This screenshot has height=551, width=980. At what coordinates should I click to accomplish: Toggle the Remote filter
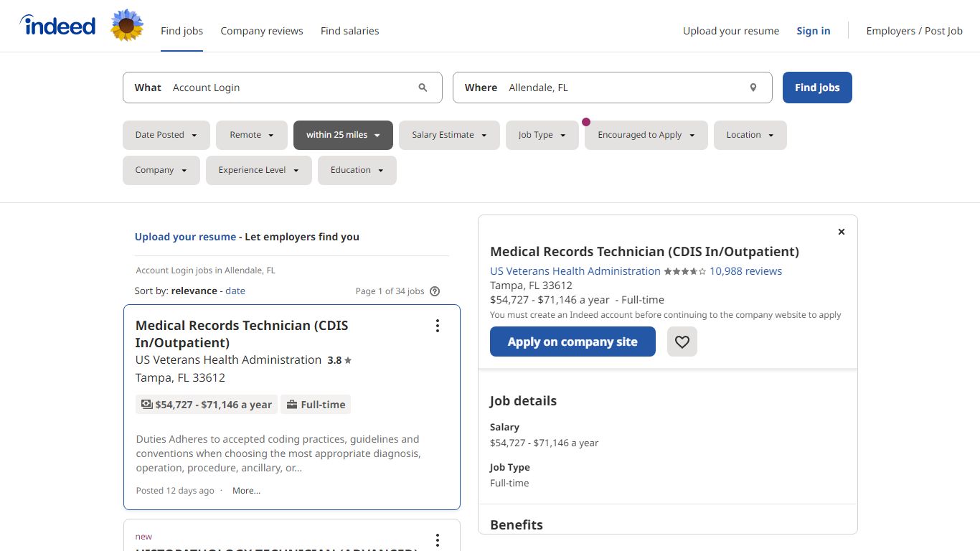251,135
